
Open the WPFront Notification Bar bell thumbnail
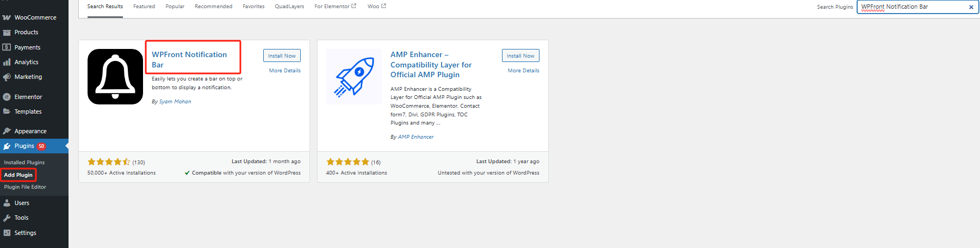[115, 77]
